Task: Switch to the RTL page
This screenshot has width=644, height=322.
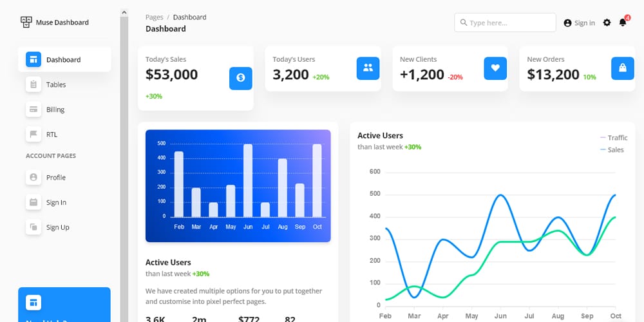Action: click(x=64, y=135)
